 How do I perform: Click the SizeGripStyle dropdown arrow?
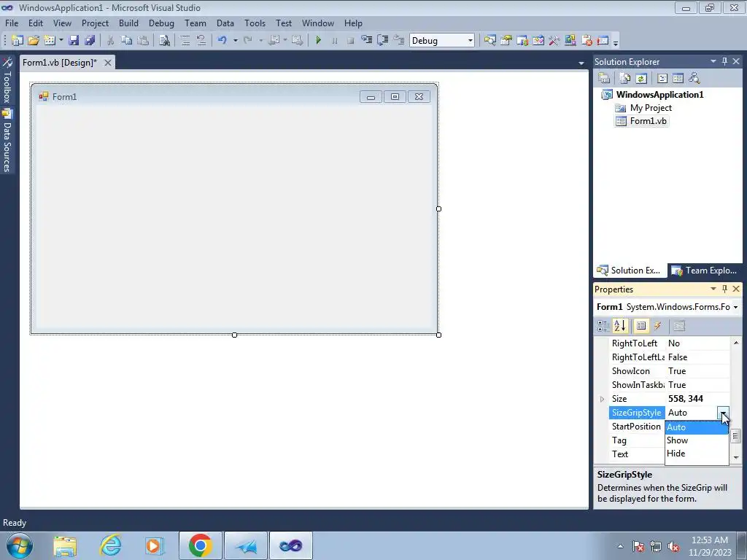pos(723,413)
